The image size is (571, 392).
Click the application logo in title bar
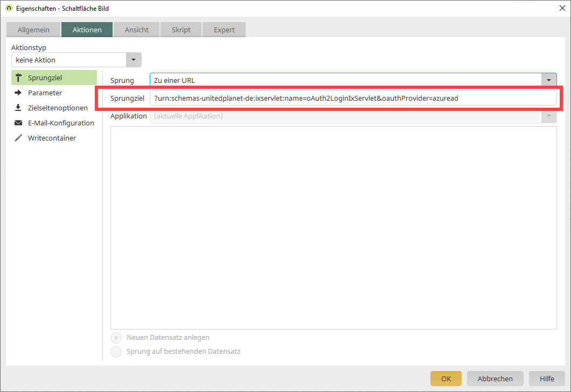[9, 8]
